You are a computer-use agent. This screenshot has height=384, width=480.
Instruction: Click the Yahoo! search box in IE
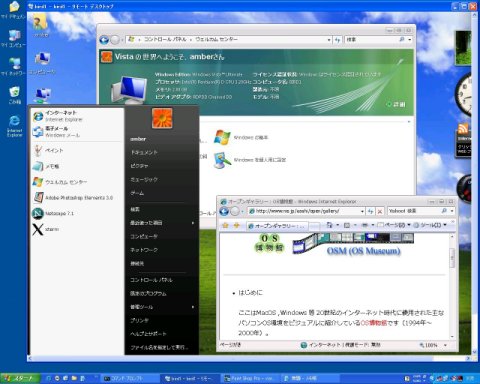point(414,211)
